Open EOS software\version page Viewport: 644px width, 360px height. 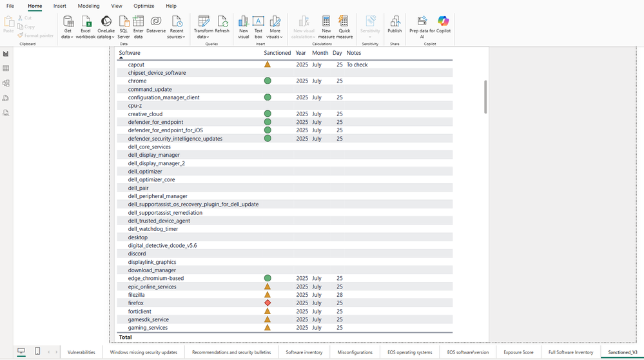click(x=468, y=352)
